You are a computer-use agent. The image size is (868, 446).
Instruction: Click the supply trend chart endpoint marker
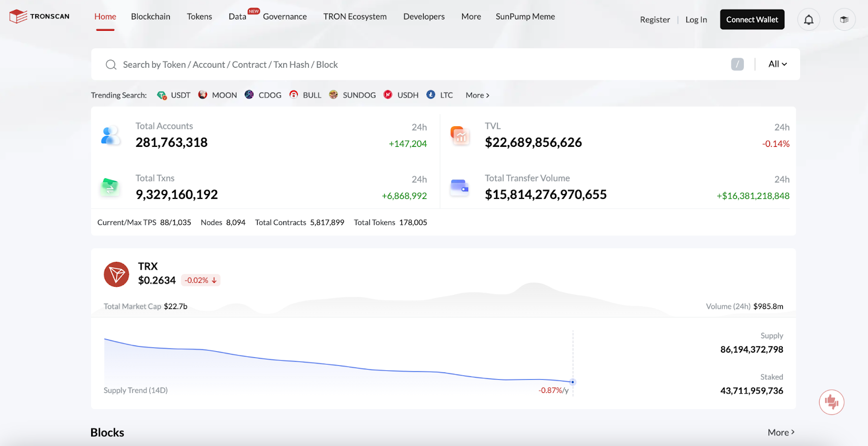tap(572, 382)
